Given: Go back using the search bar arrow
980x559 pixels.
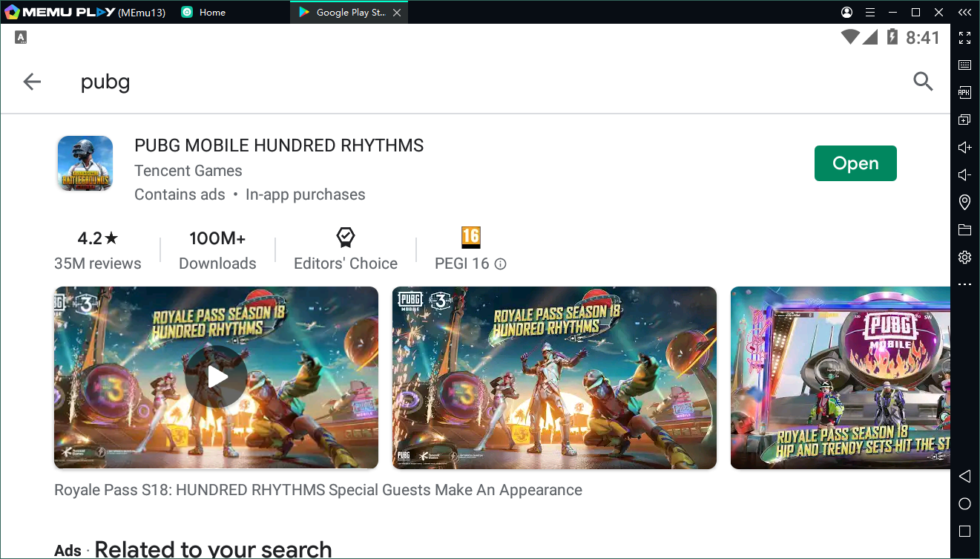Looking at the screenshot, I should click(32, 82).
